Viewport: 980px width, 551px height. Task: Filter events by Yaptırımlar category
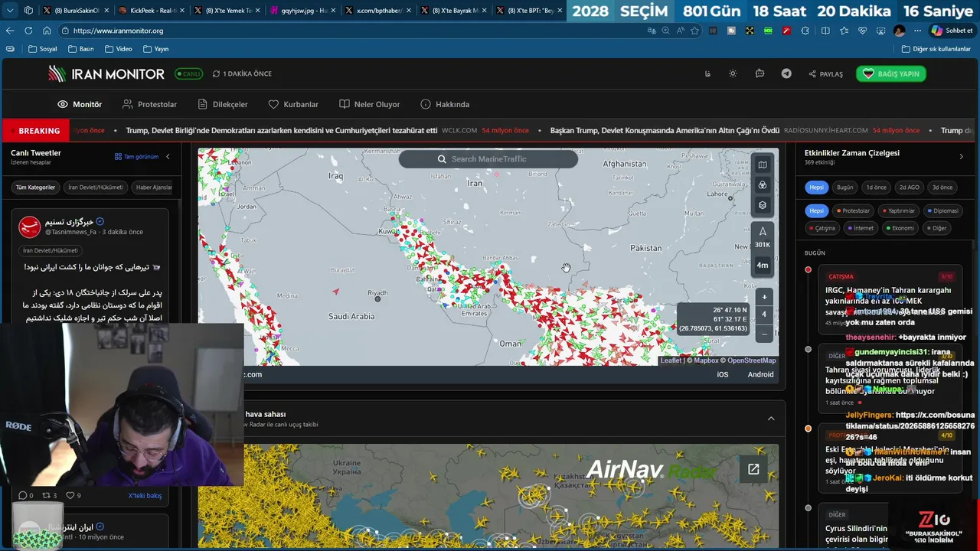click(898, 210)
